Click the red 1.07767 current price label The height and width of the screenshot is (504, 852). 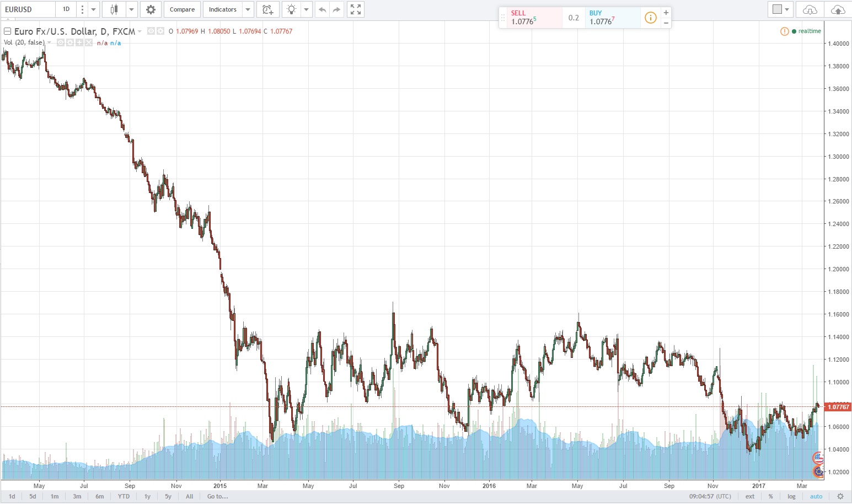(x=838, y=407)
